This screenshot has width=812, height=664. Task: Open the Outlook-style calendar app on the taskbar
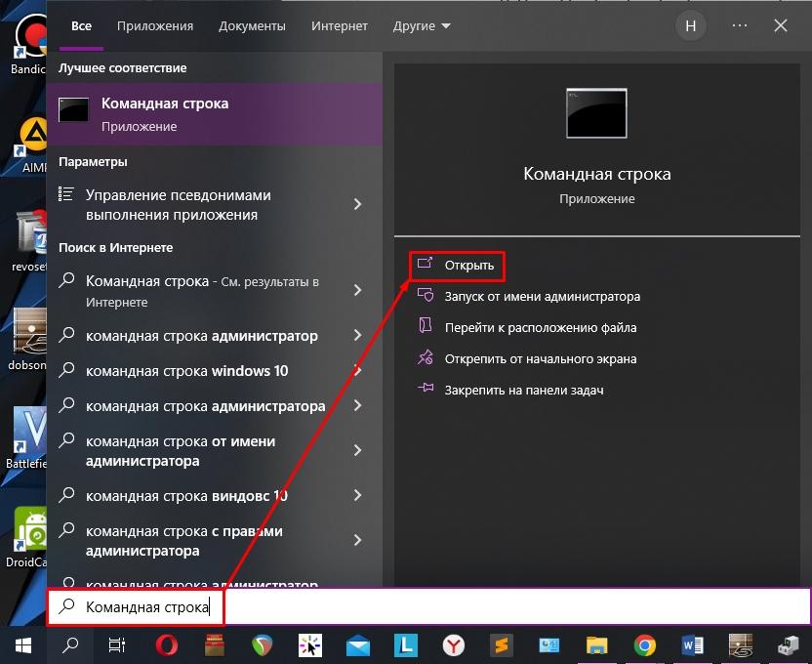pos(548,645)
